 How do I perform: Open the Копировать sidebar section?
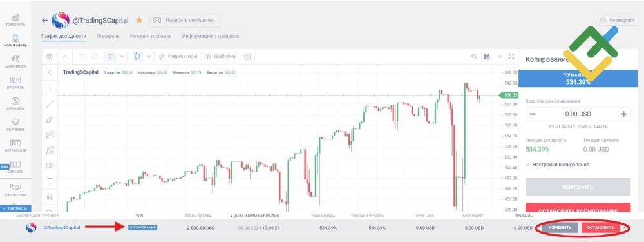click(15, 41)
